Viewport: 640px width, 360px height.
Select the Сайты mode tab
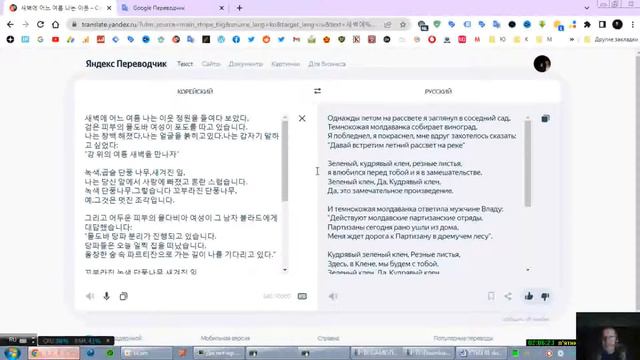(x=211, y=64)
